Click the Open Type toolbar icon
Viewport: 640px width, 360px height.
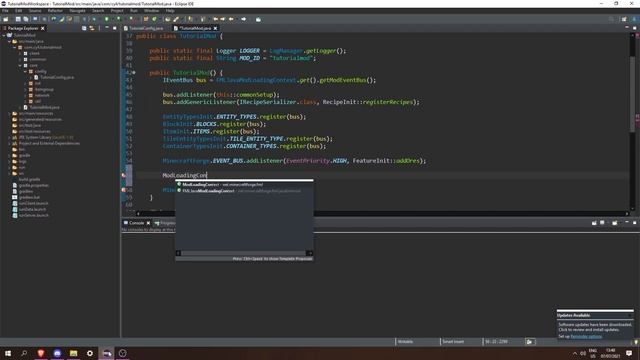(x=168, y=19)
